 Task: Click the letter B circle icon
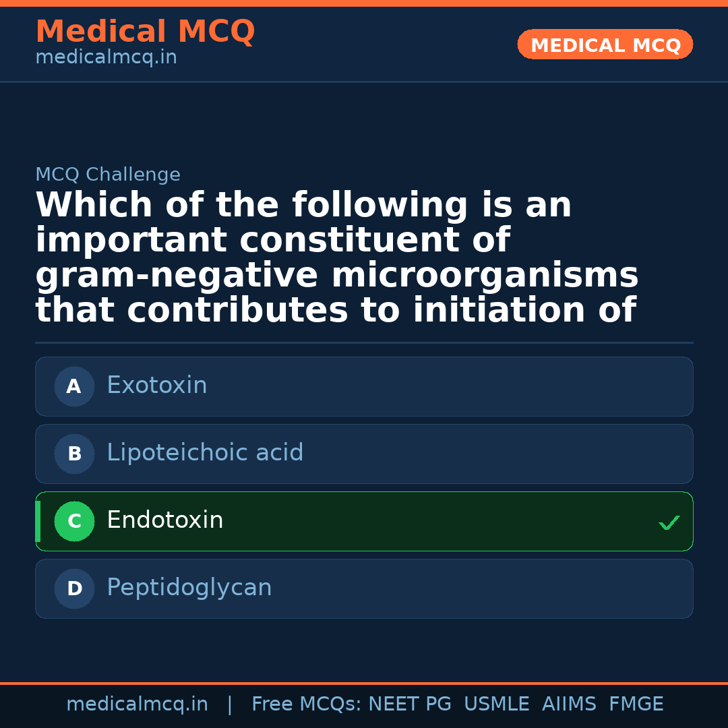(x=74, y=454)
